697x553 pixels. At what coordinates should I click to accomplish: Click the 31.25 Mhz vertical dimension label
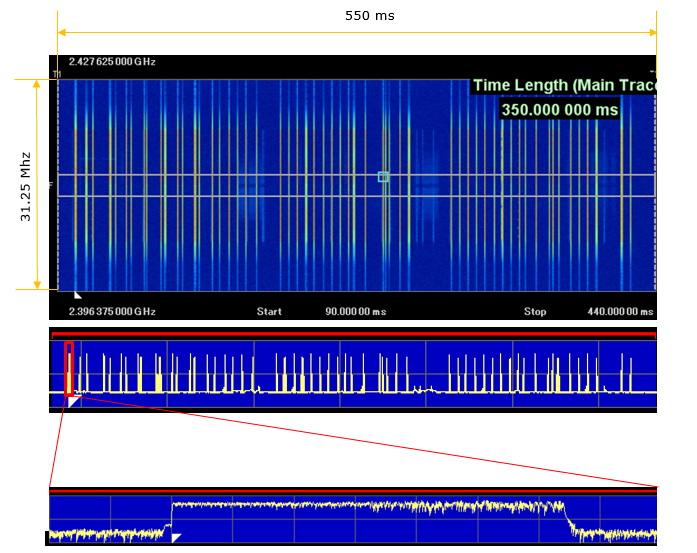tap(26, 185)
